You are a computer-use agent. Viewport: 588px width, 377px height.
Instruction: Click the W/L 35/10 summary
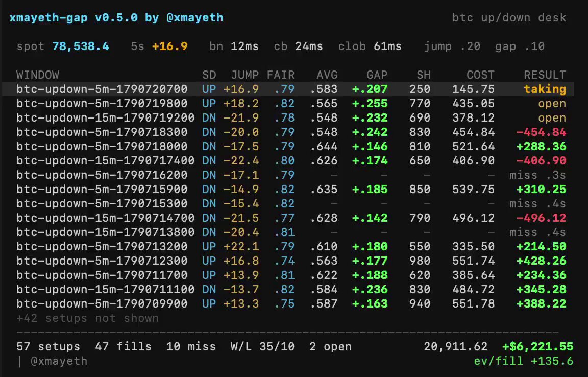262,346
